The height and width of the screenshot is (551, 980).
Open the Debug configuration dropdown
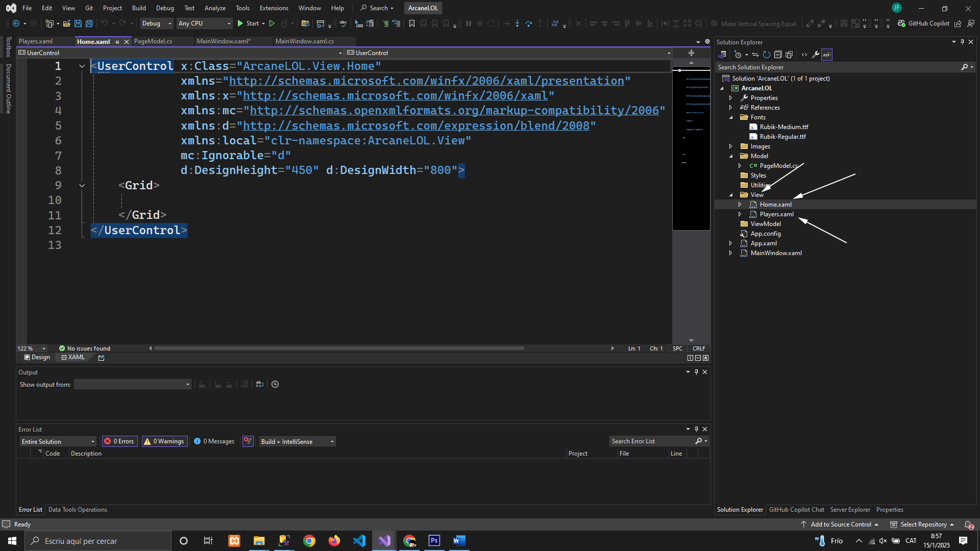tap(157, 23)
